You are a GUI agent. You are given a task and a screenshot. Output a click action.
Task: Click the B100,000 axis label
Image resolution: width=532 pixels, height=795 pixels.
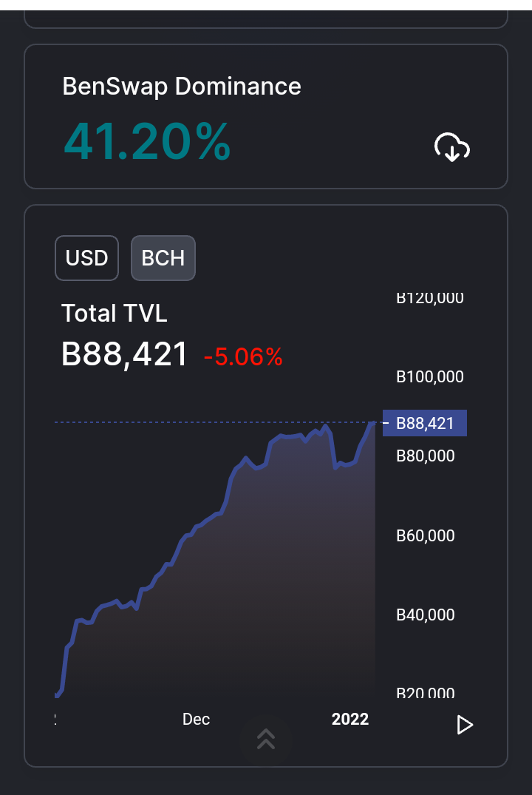click(429, 376)
